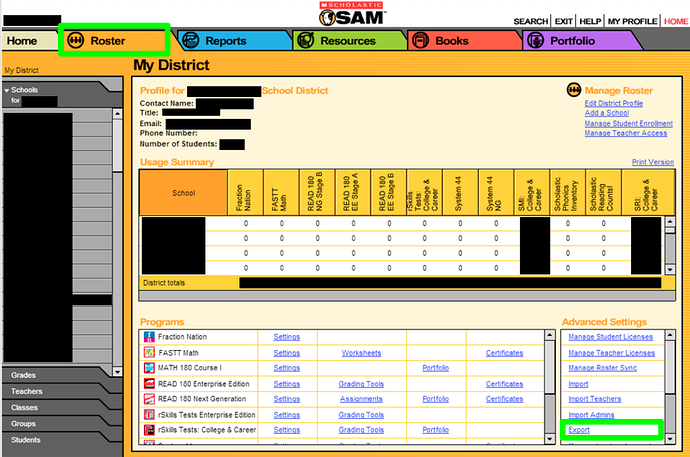Click Usage Summary table scroll up arrow

[670, 222]
